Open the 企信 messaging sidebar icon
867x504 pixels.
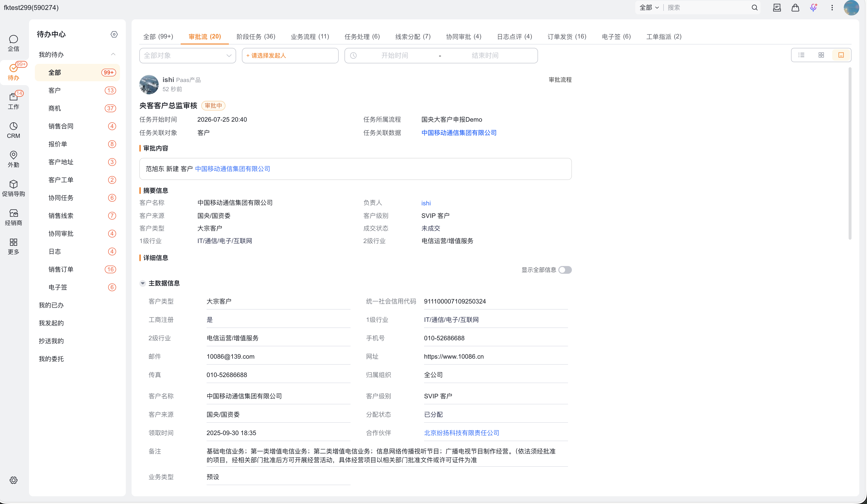click(13, 43)
